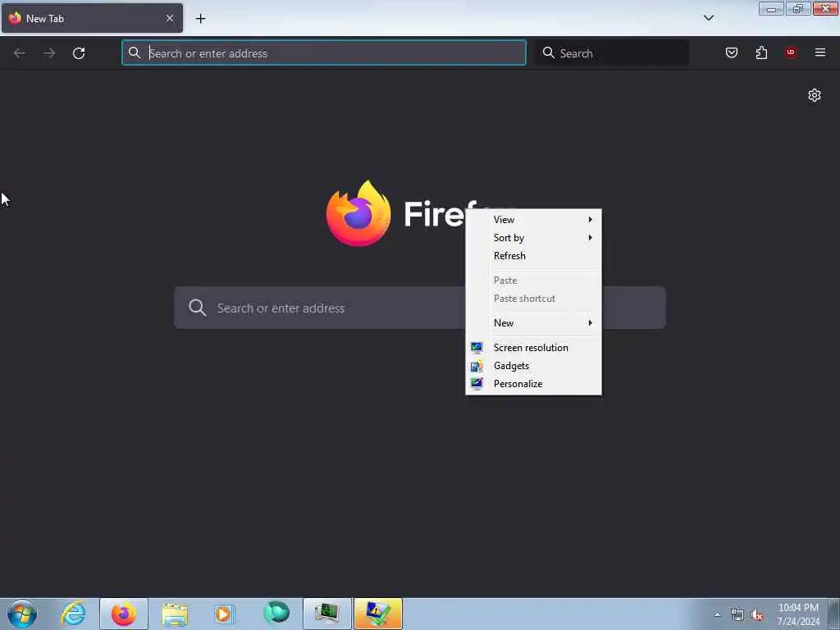The height and width of the screenshot is (630, 840).
Task: Open the Extensions puzzle icon
Action: 761,52
